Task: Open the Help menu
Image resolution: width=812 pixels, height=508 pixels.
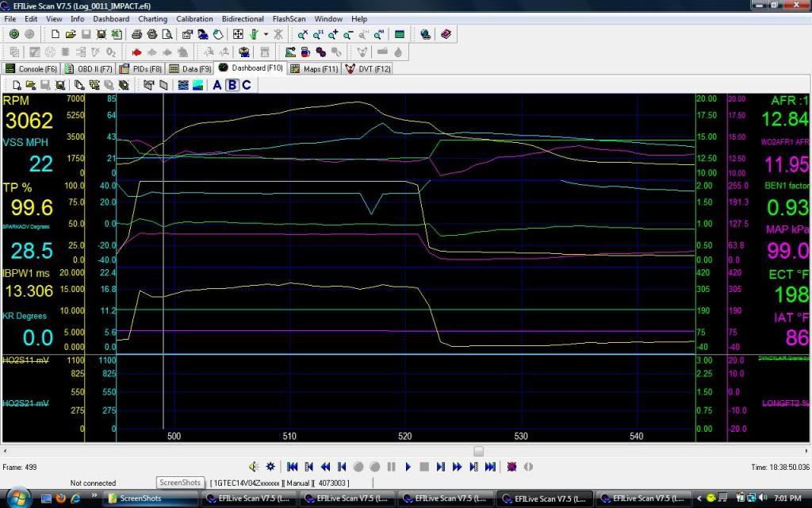Action: pos(359,19)
